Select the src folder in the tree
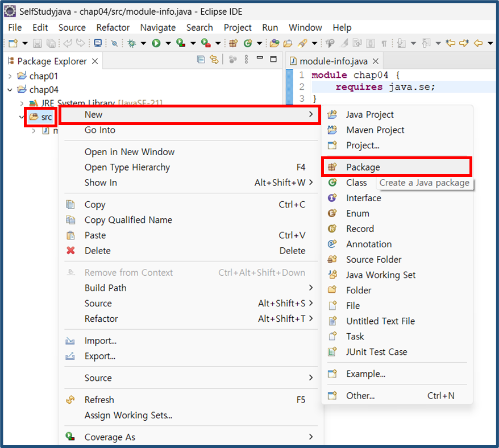Image resolution: width=499 pixels, height=448 pixels. pyautogui.click(x=41, y=117)
